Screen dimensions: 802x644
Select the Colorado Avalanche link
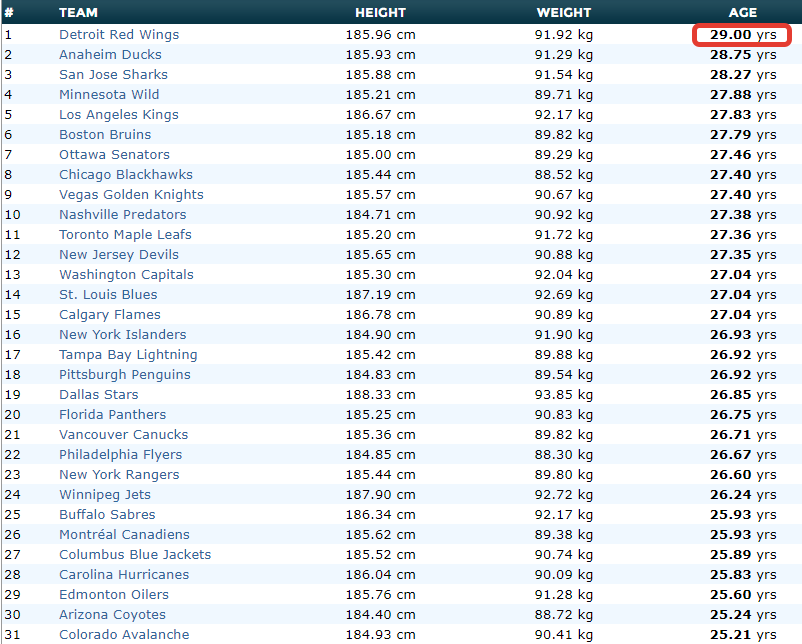(124, 635)
